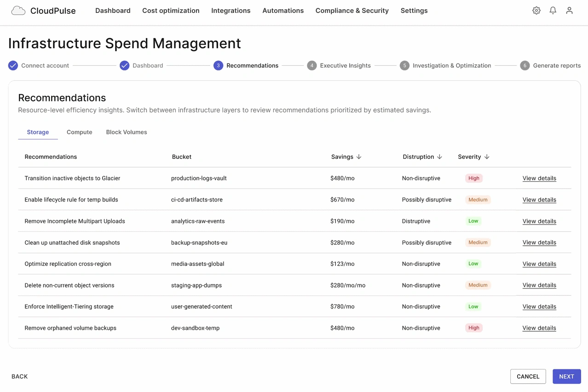Open the user profile icon
This screenshot has width=588, height=392.
(569, 11)
